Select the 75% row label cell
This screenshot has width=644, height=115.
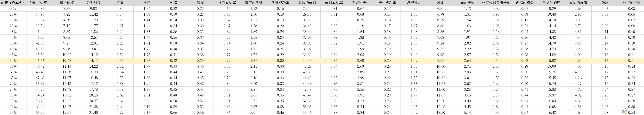(13, 89)
